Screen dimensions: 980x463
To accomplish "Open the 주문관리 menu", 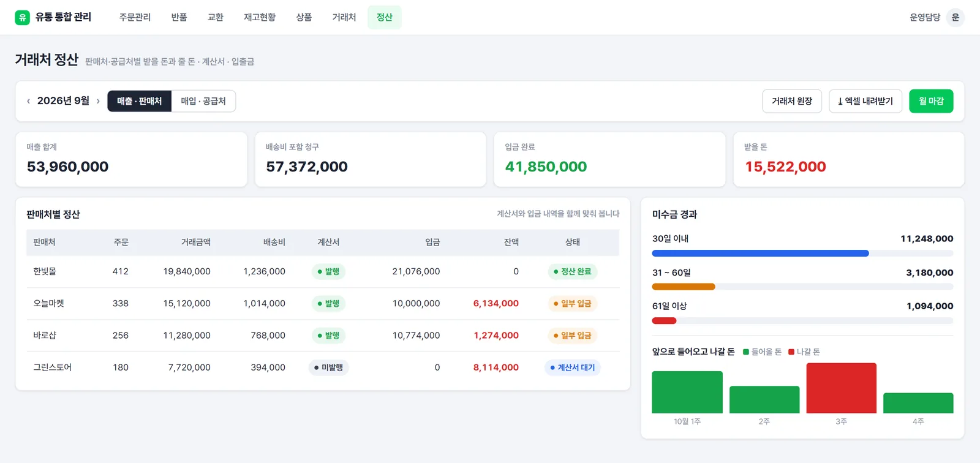I will (x=135, y=17).
